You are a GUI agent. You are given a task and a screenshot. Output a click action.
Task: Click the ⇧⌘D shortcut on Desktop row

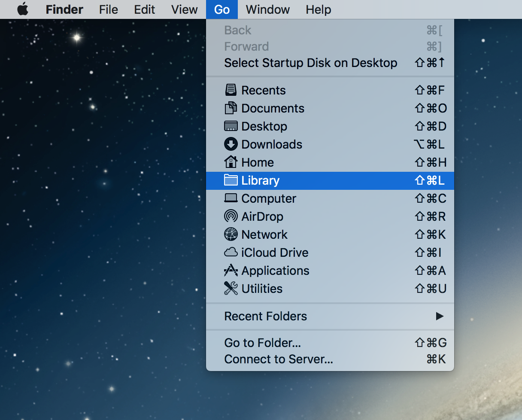tap(431, 126)
